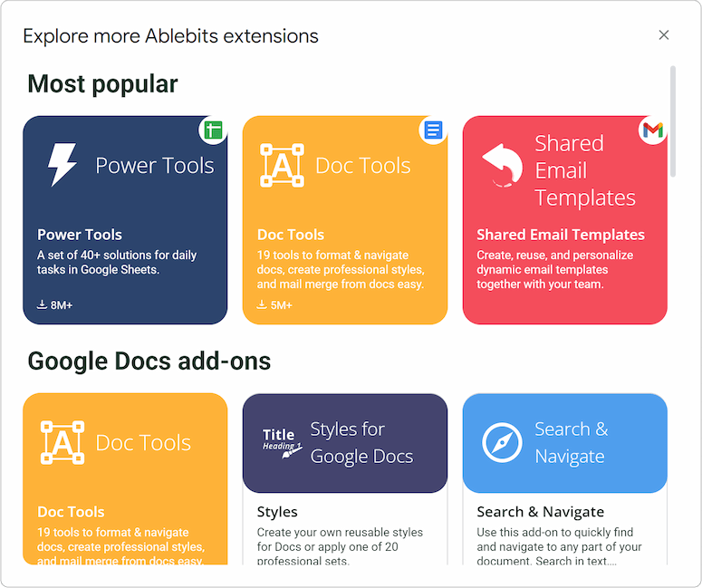
Task: Click 'Create, reuse, and personalize' description
Action: click(554, 269)
